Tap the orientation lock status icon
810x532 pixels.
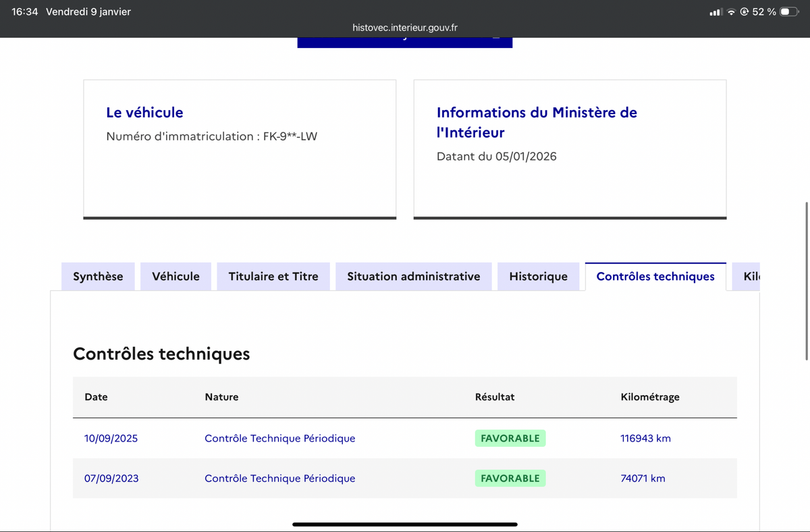point(745,12)
